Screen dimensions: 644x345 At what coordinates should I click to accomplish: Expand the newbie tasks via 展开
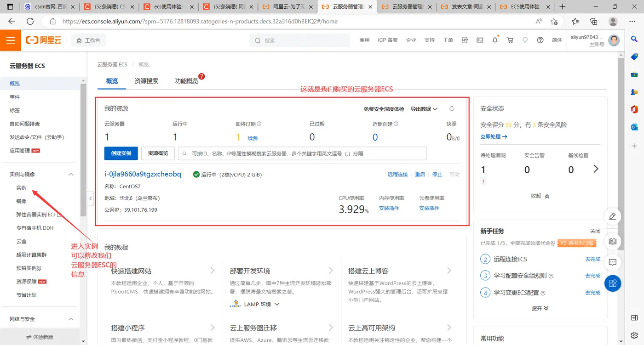pyautogui.click(x=540, y=308)
